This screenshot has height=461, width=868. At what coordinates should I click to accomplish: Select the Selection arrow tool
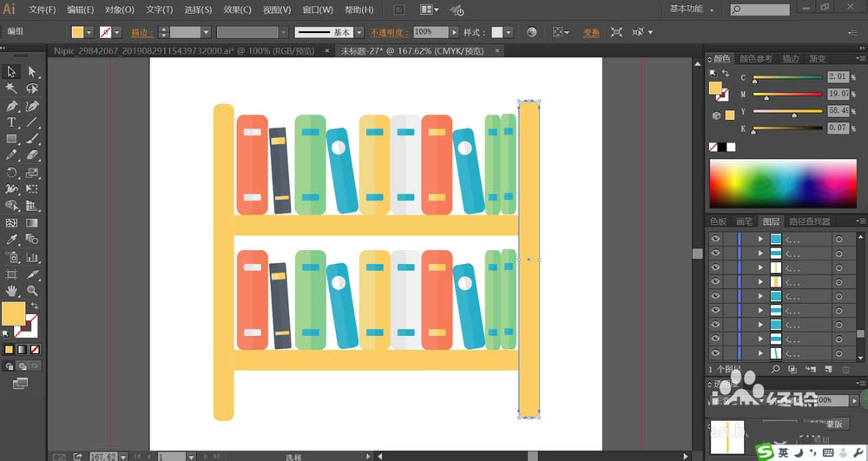(x=12, y=72)
